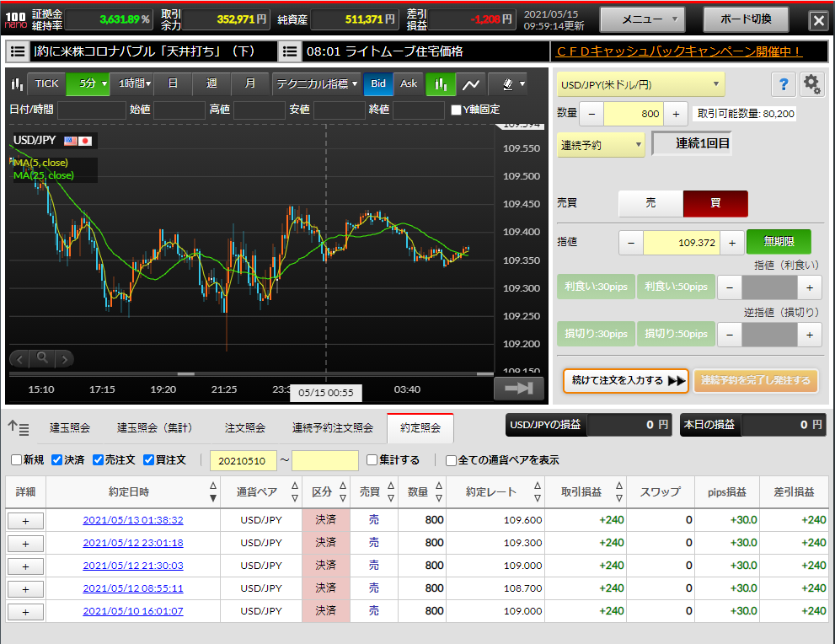835x644 pixels.
Task: Open help with the question mark icon
Action: [784, 84]
